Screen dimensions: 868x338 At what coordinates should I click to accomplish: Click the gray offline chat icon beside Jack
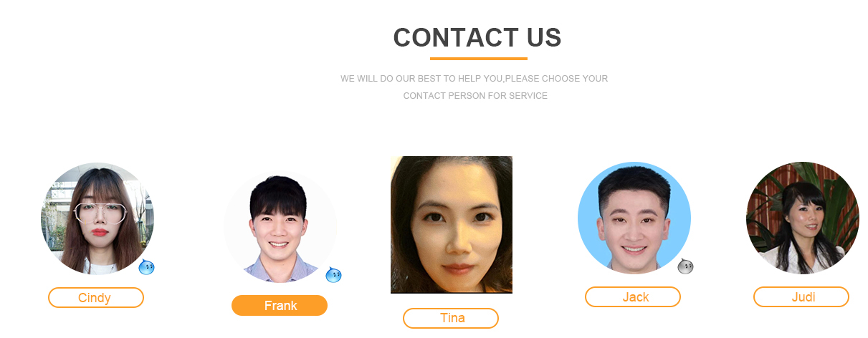tap(685, 266)
